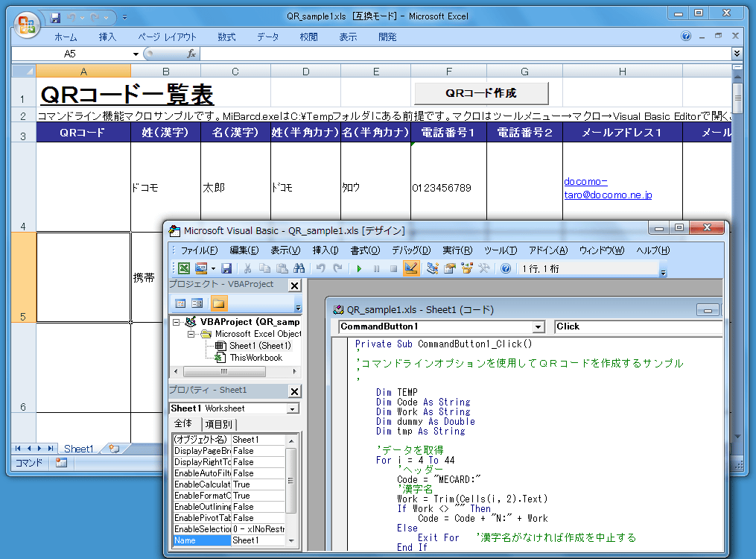The width and height of the screenshot is (756, 559).
Task: Save the workbook from the Quick Access Toolbar
Action: point(55,18)
